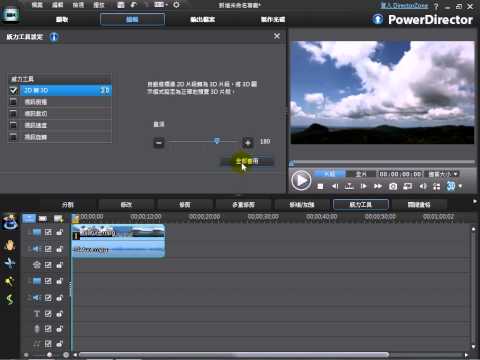Open the first menu bar item

(x=37, y=5)
